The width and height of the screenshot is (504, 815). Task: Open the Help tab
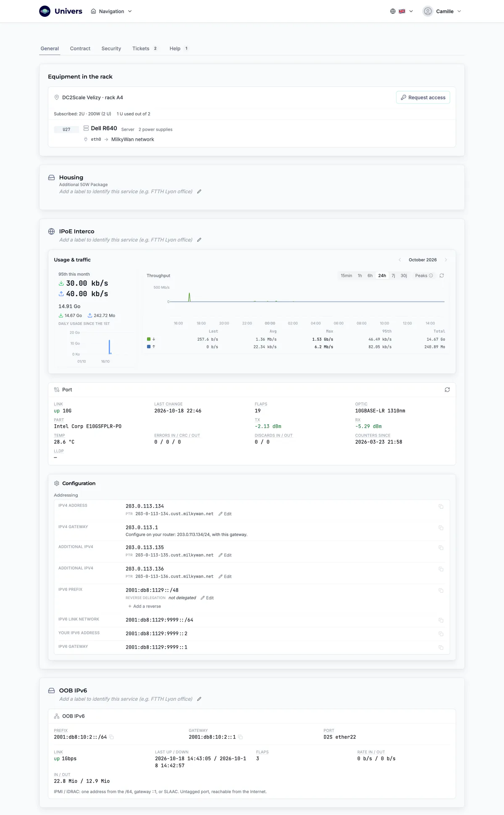click(179, 49)
